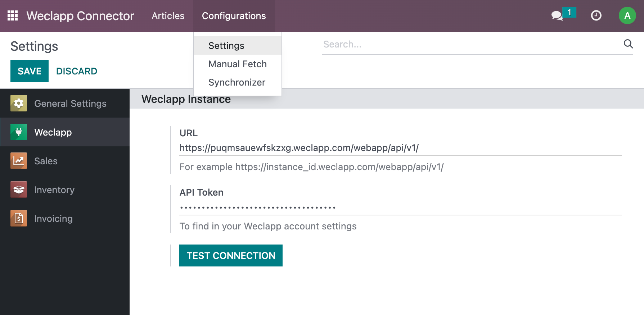Click the URL field label
This screenshot has width=644, height=315.
coord(189,133)
